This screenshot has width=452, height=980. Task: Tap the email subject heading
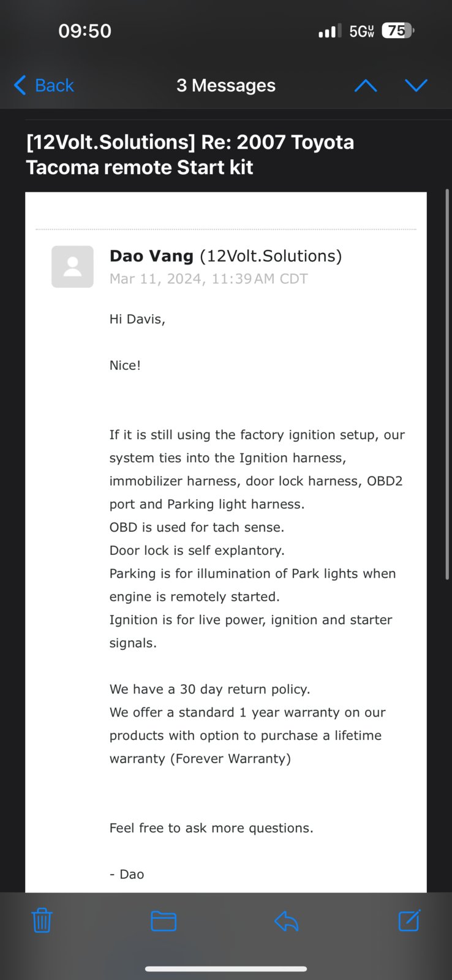click(x=190, y=154)
